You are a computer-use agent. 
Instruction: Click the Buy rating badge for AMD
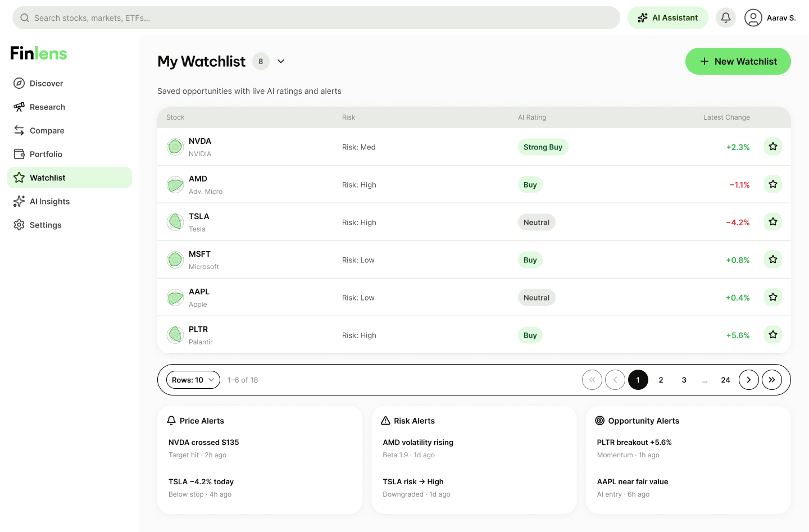[x=530, y=185]
